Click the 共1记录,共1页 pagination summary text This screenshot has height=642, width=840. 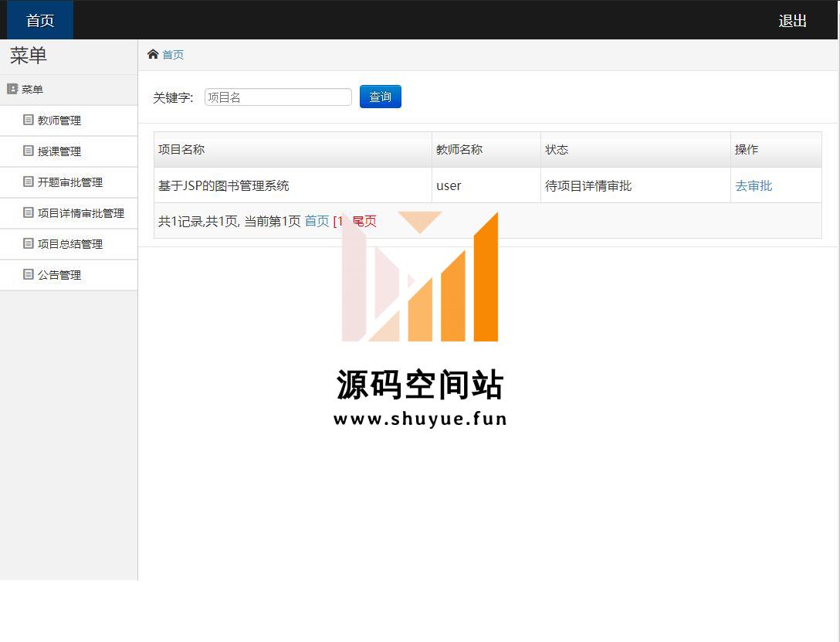coord(198,221)
